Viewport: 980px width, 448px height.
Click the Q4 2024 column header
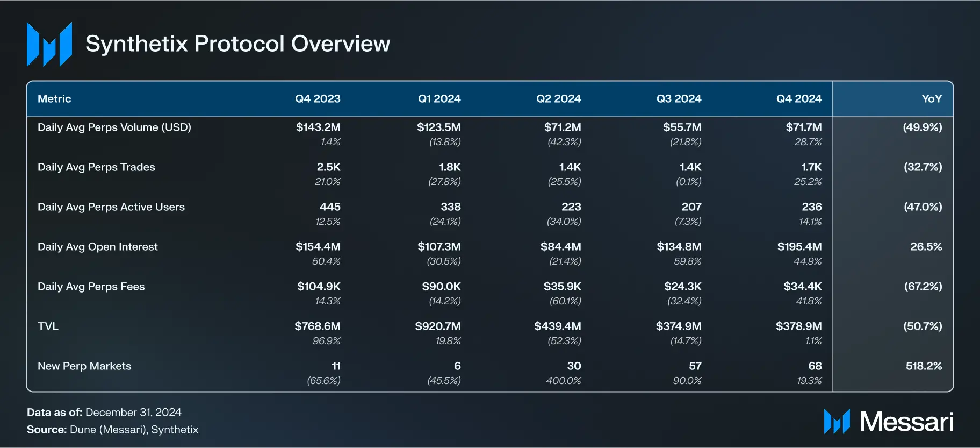[798, 99]
